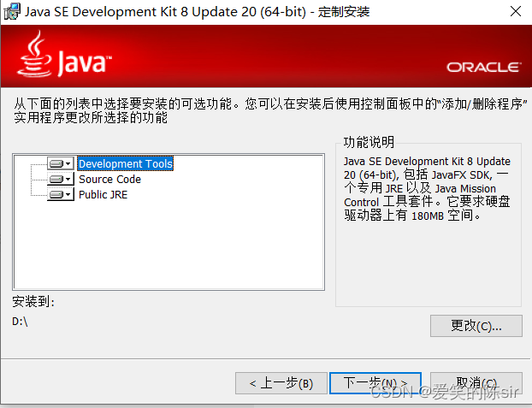The image size is (532, 408).
Task: Open Development Tools feature drive dropdown
Action: point(61,164)
